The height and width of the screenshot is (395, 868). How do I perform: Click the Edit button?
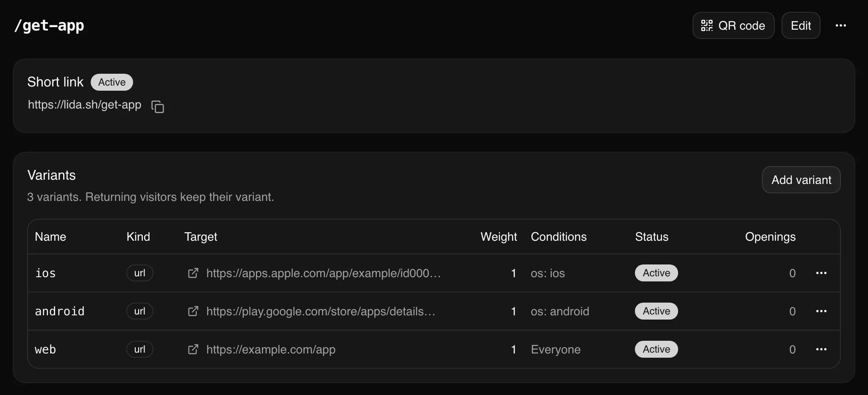(x=801, y=25)
